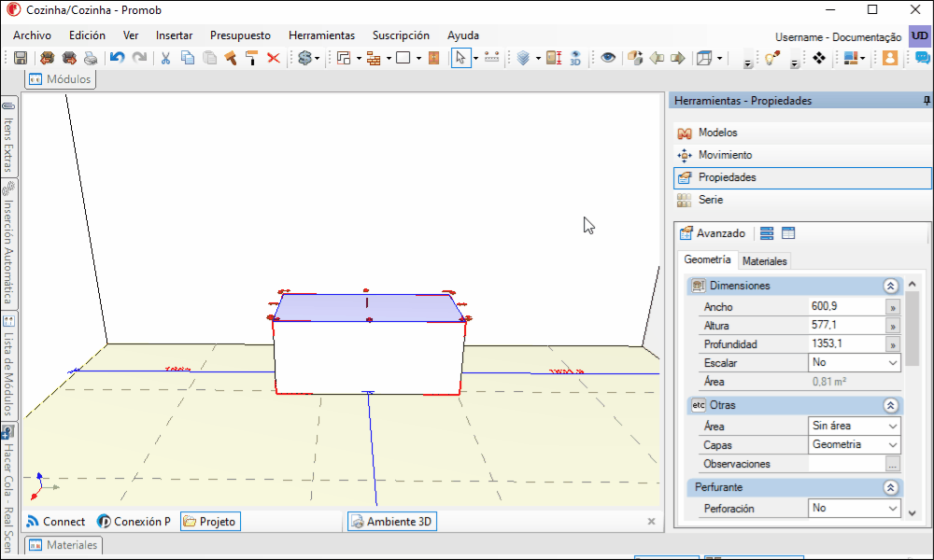Click the 3D globe icon
Image resolution: width=934 pixels, height=560 pixels.
pyautogui.click(x=575, y=58)
